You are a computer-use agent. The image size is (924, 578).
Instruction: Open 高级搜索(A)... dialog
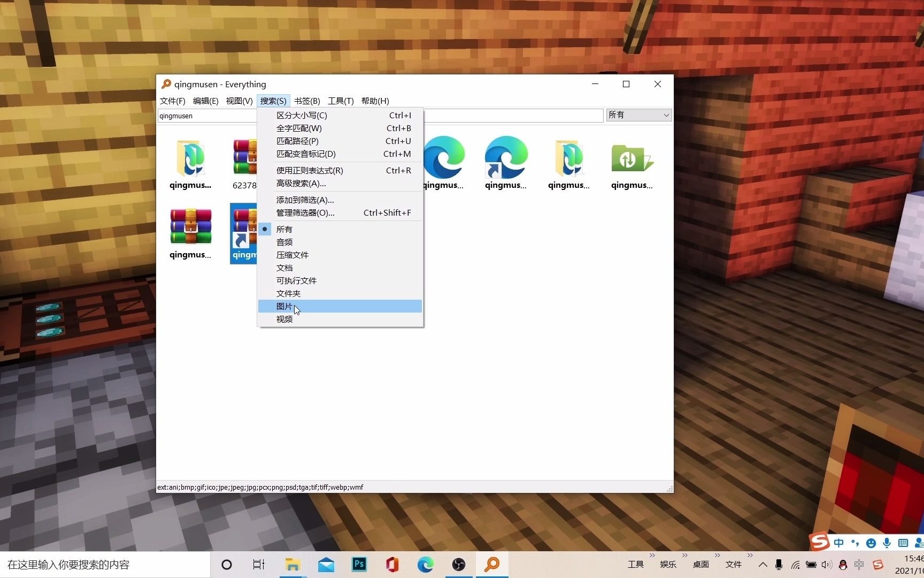pyautogui.click(x=340, y=183)
